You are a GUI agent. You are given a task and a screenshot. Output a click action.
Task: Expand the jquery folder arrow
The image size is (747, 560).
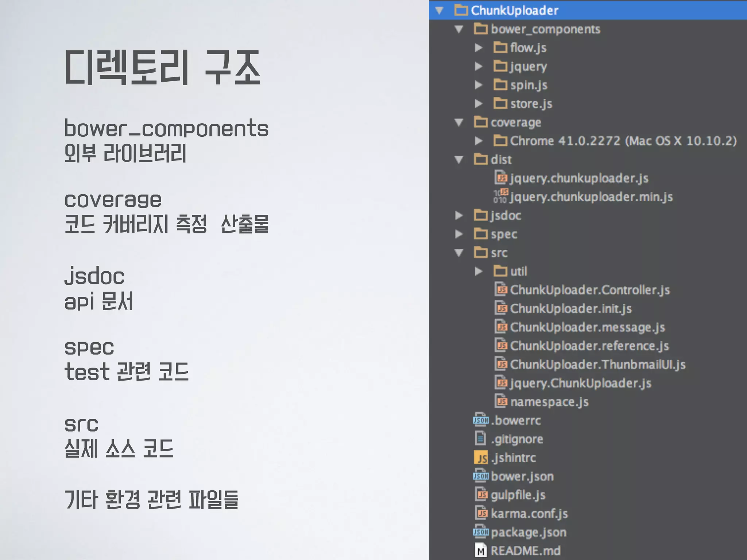tap(479, 66)
